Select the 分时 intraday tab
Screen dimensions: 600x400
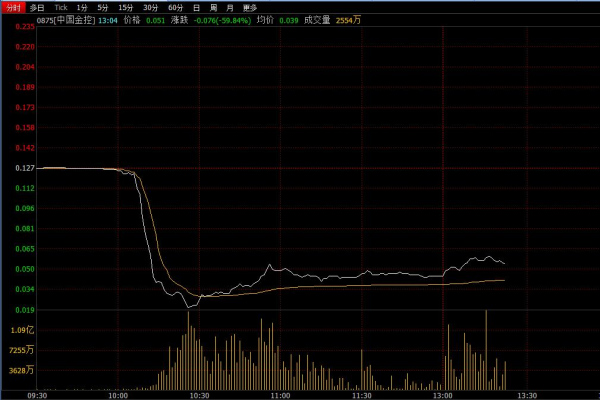coord(13,8)
